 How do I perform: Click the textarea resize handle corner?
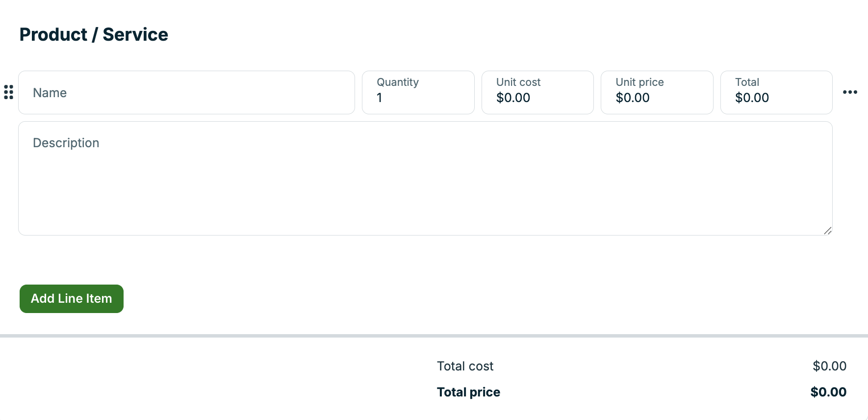tap(827, 231)
